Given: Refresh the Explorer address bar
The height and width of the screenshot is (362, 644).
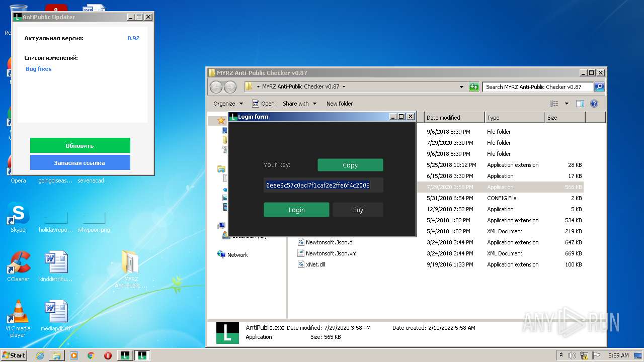Looking at the screenshot, I should [474, 87].
